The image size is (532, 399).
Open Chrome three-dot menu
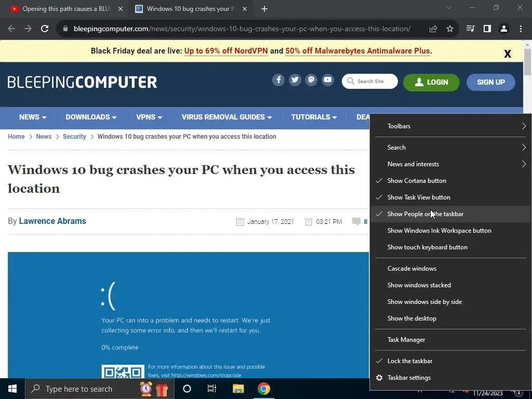tap(521, 29)
